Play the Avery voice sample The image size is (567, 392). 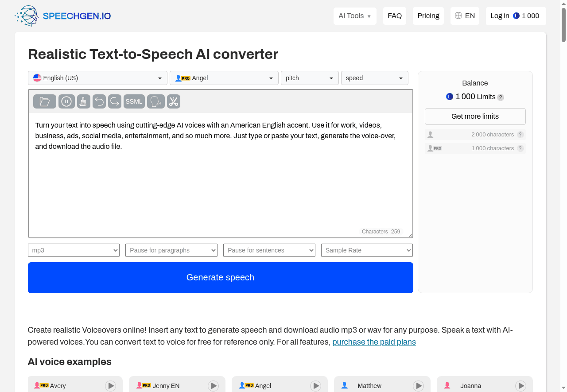(110, 386)
